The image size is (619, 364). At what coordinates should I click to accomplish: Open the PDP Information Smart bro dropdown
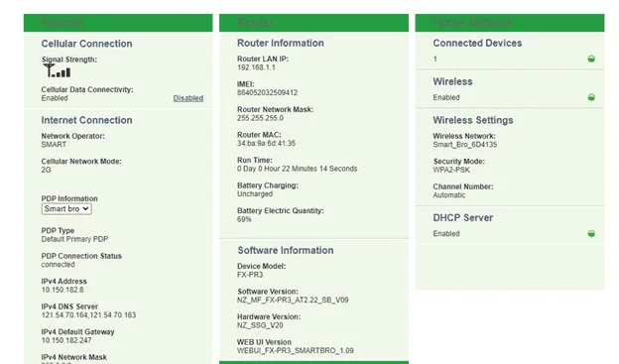(x=66, y=209)
